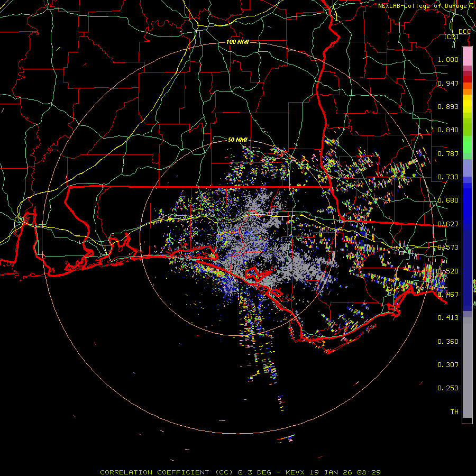476x476 pixels.
Task: Select the 0.360 scale value
Action: click(448, 342)
